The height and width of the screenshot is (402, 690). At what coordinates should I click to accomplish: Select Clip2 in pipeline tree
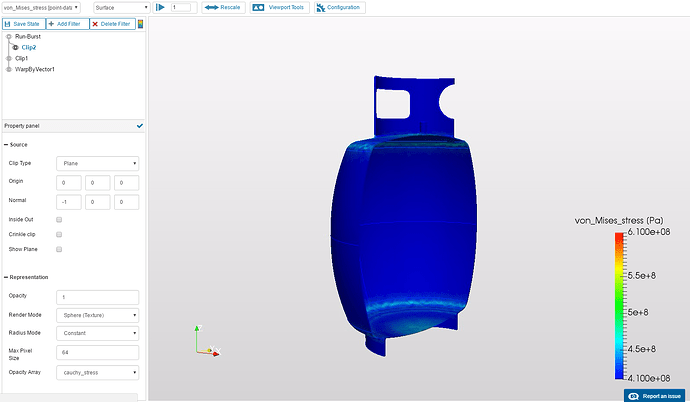(x=29, y=48)
